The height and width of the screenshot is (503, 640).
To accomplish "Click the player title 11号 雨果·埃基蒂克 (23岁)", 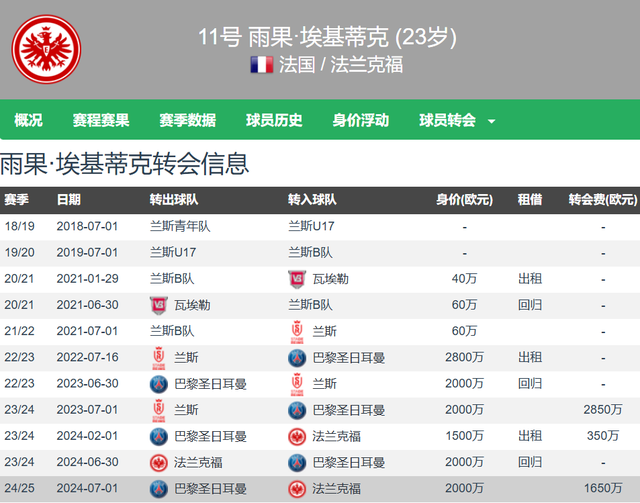I will [327, 37].
